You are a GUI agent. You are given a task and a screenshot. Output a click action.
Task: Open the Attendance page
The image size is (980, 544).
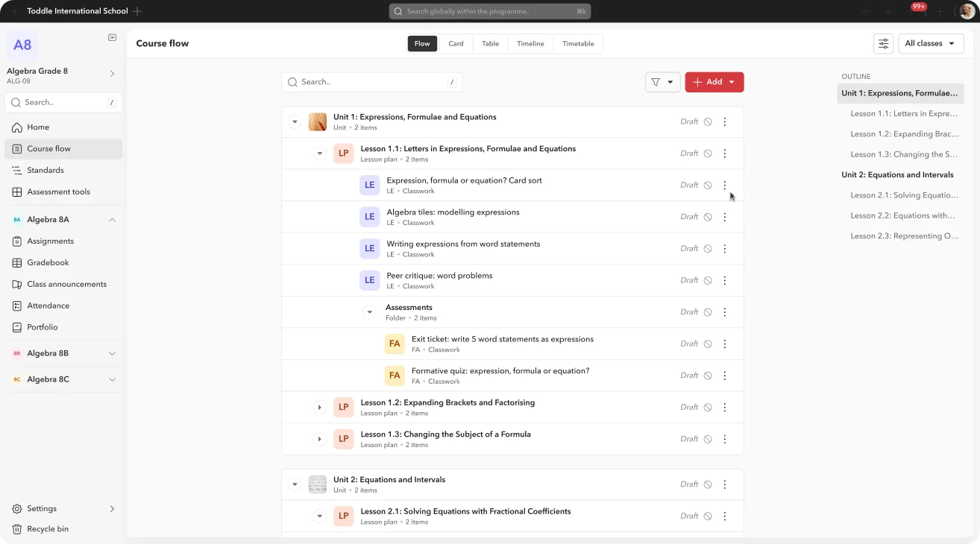pyautogui.click(x=63, y=306)
